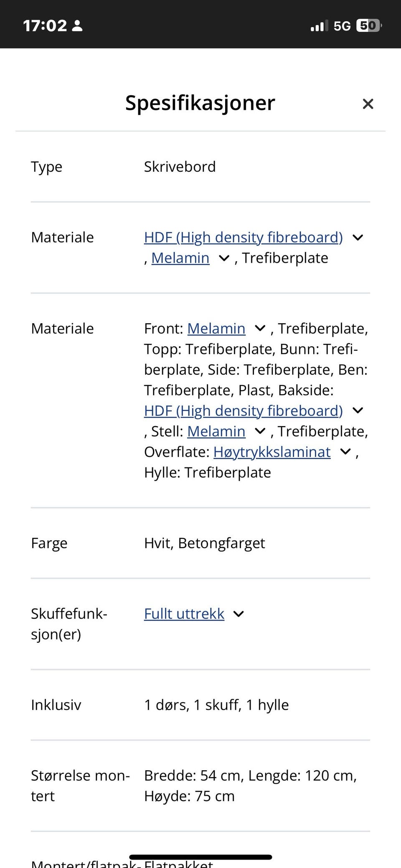Tap the chevron beside HDF under Materiale
The width and height of the screenshot is (401, 868).
click(358, 237)
